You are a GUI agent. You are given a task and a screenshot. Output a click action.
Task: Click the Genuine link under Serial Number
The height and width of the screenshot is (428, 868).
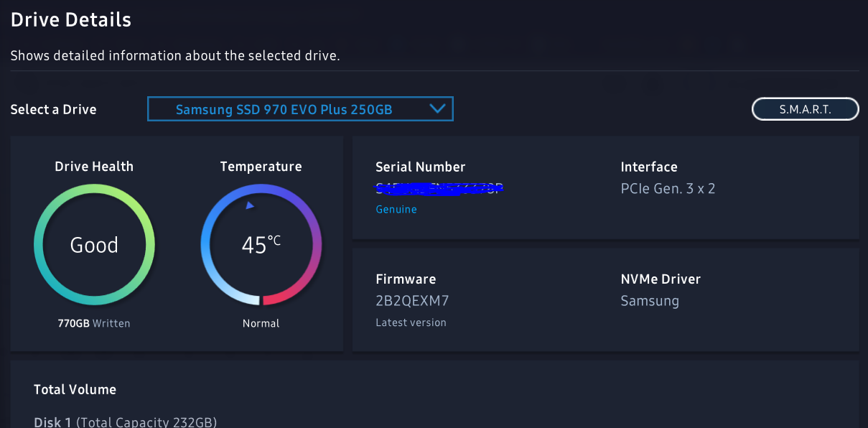pyautogui.click(x=396, y=210)
